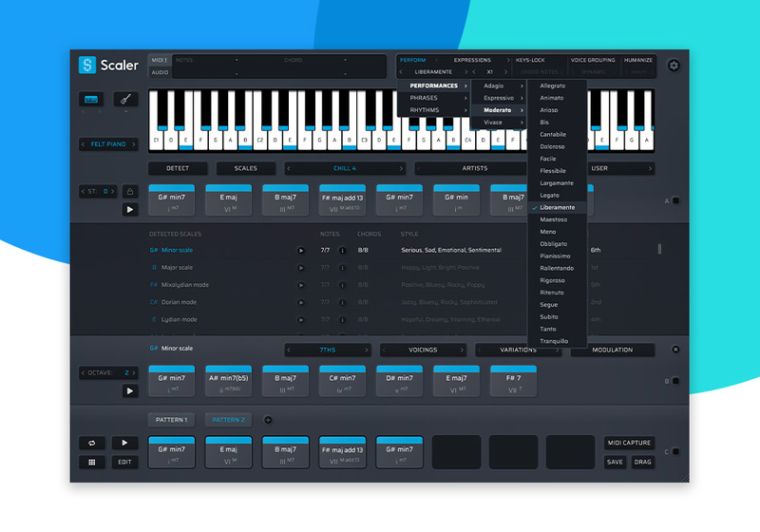Go to next instrument after FELT PIANO
This screenshot has height=532, width=760.
[134, 144]
